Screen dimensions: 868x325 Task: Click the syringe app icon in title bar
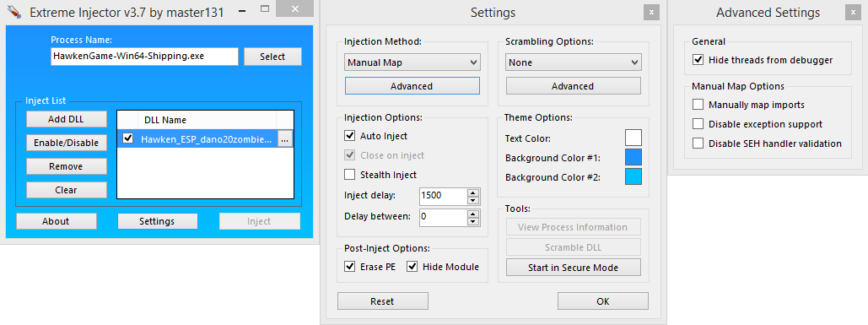pos(15,12)
